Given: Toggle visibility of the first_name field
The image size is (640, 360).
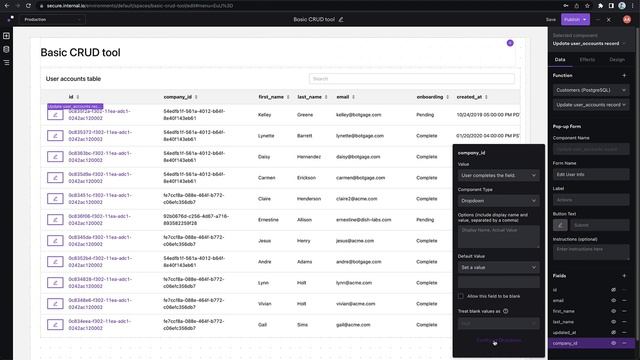Looking at the screenshot, I should point(613,311).
